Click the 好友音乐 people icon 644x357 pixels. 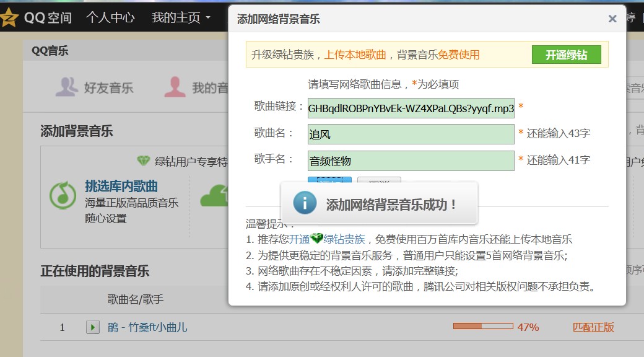(66, 86)
